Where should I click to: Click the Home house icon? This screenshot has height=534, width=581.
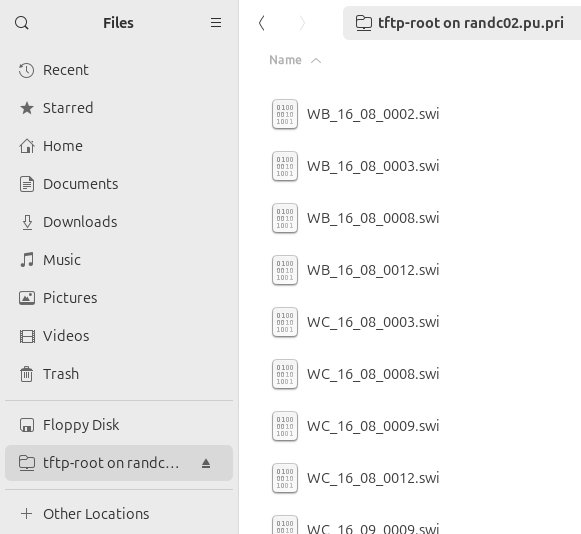[x=27, y=146]
